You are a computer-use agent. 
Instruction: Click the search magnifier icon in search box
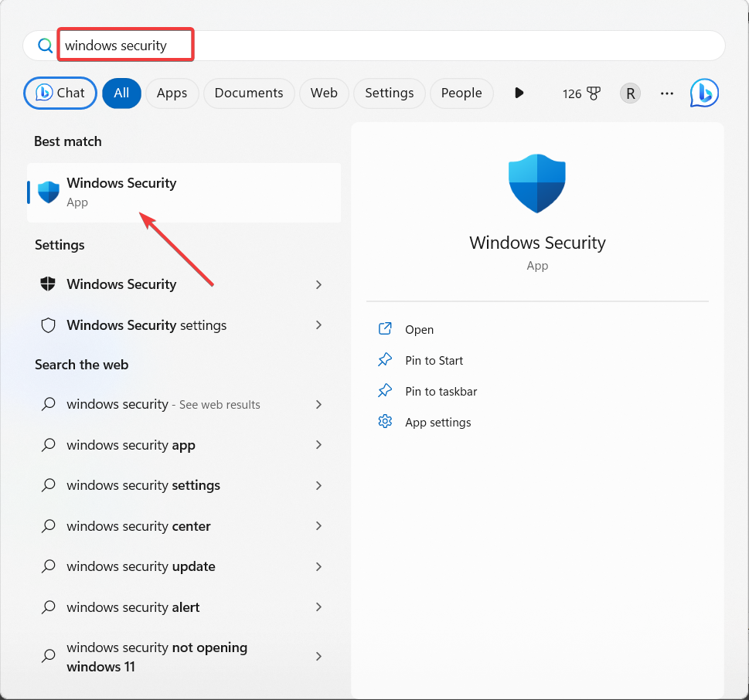[45, 46]
